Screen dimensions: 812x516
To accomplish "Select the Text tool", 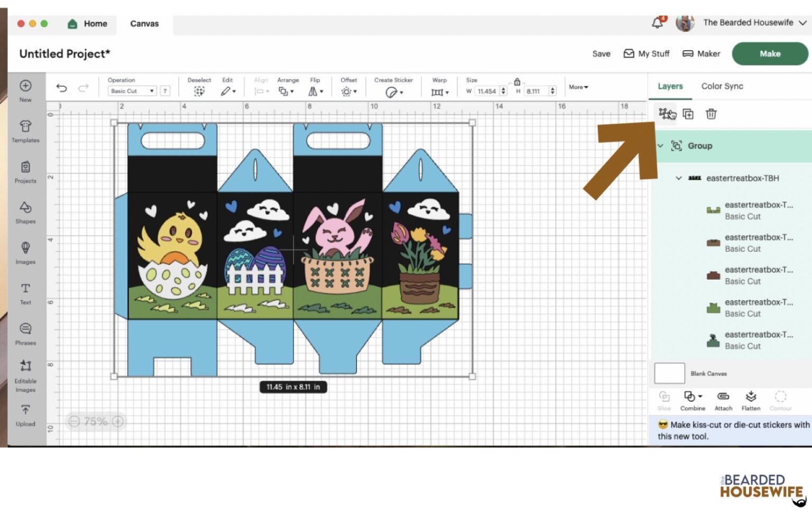I will 25,293.
